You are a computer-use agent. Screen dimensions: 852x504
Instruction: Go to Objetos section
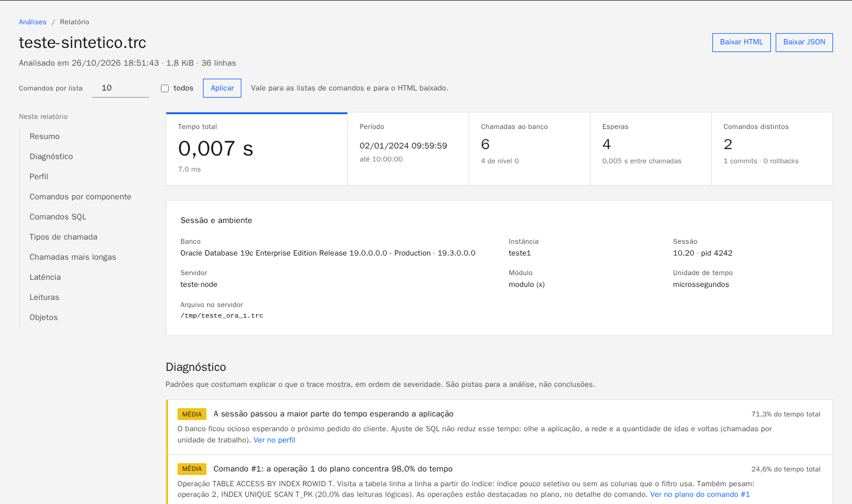click(x=44, y=317)
